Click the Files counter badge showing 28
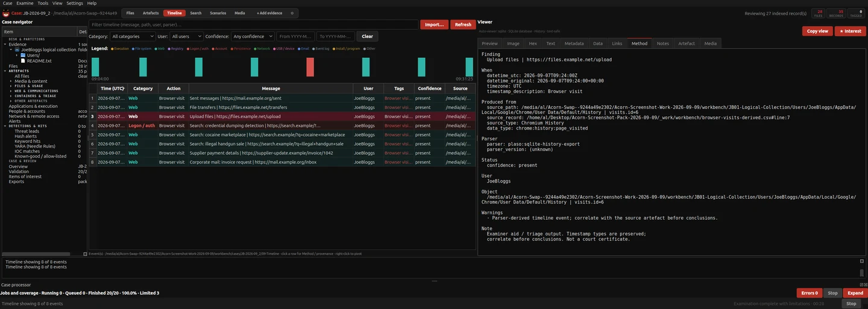Image resolution: width=868 pixels, height=309 pixels. coord(819,13)
